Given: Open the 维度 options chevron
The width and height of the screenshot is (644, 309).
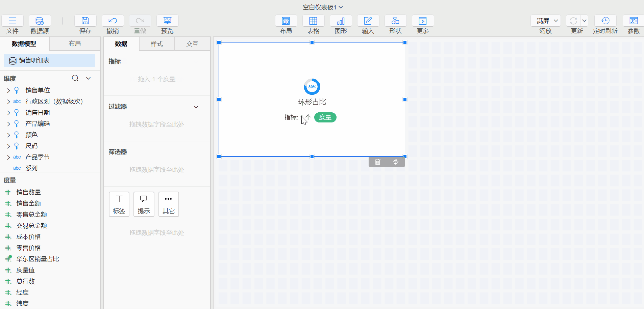Looking at the screenshot, I should 89,78.
